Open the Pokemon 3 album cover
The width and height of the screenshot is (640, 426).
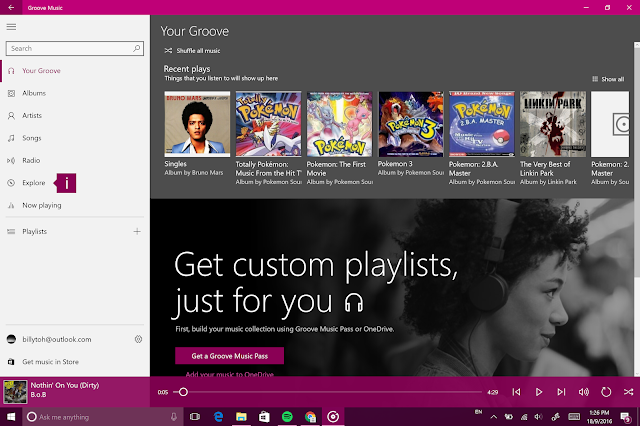tap(411, 124)
